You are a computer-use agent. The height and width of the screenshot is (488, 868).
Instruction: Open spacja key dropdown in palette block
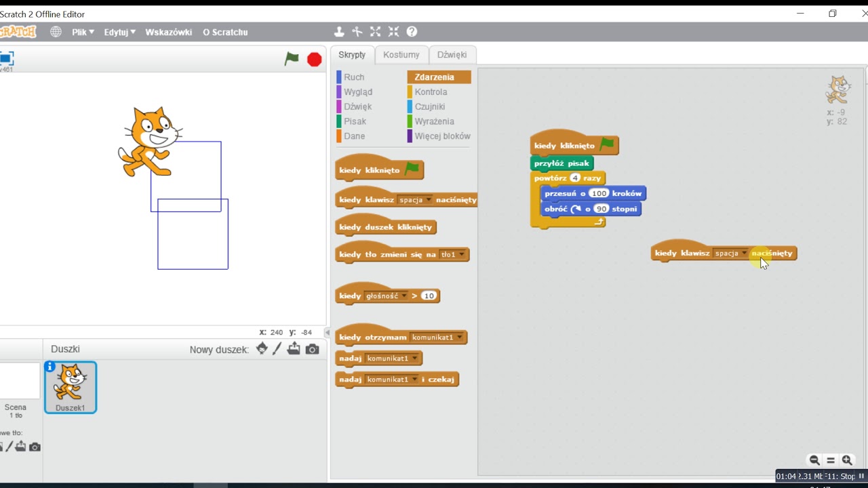pos(415,200)
